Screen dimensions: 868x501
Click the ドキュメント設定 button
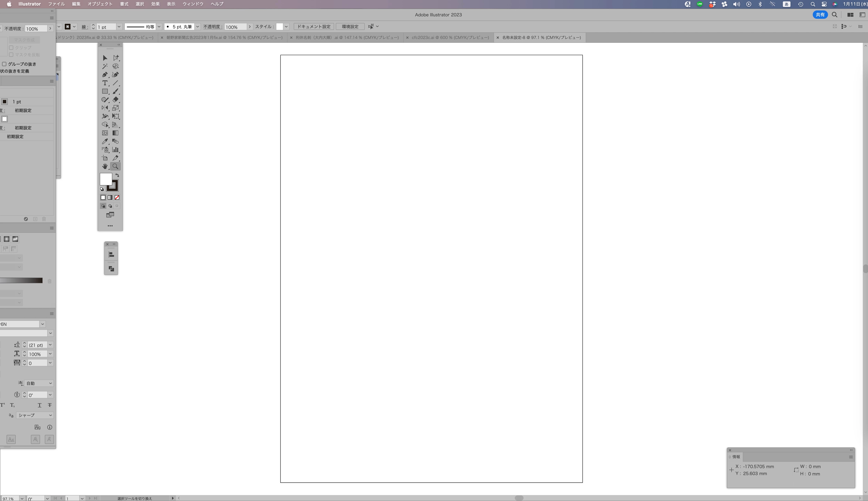(x=314, y=26)
